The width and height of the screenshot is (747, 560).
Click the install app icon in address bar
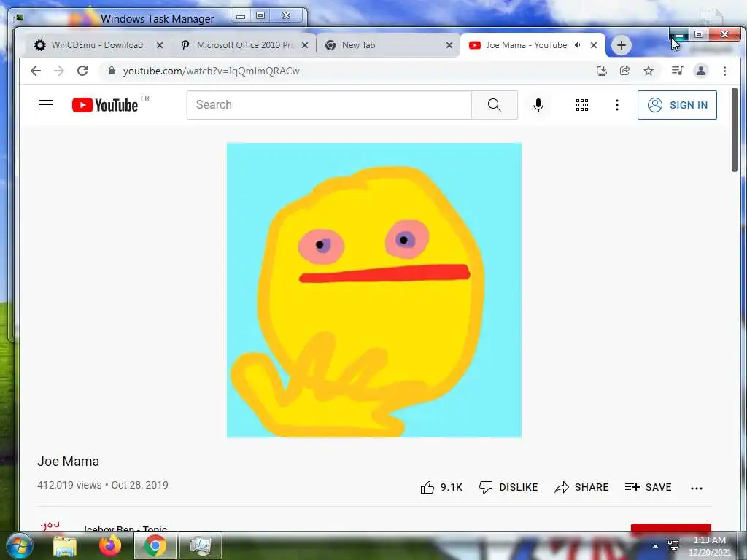pyautogui.click(x=602, y=71)
